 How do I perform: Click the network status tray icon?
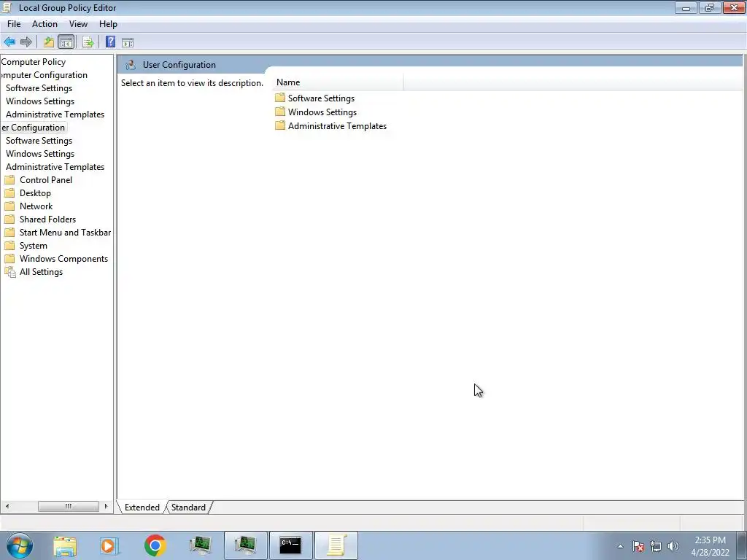pos(656,546)
